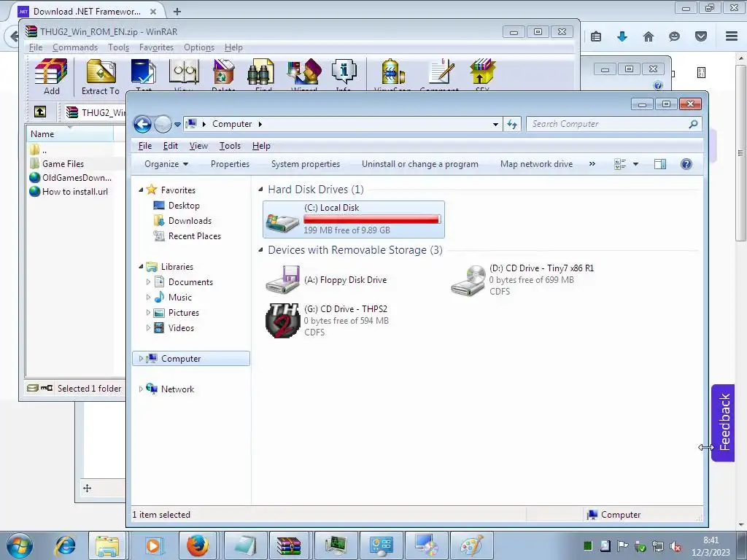
Task: Collapse the Hard Disk Drives group
Action: tap(260, 190)
